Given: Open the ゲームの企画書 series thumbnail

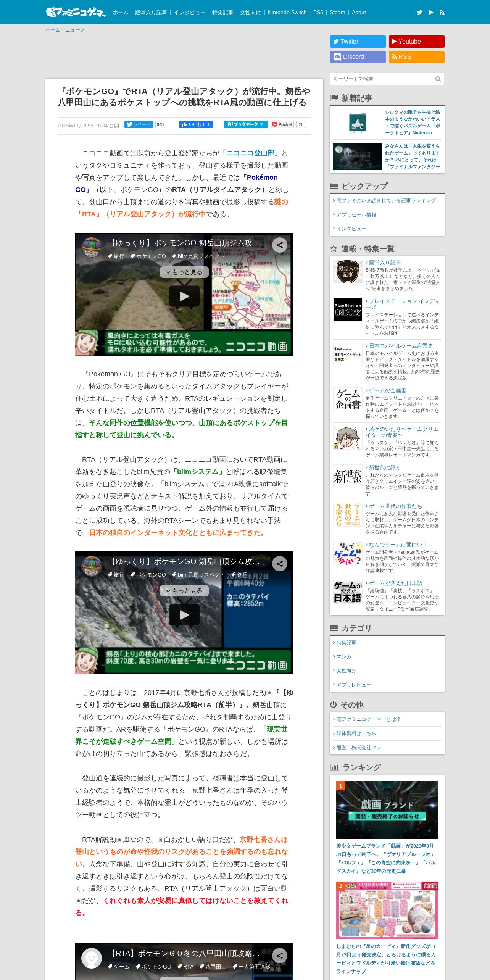Looking at the screenshot, I should coord(348,399).
